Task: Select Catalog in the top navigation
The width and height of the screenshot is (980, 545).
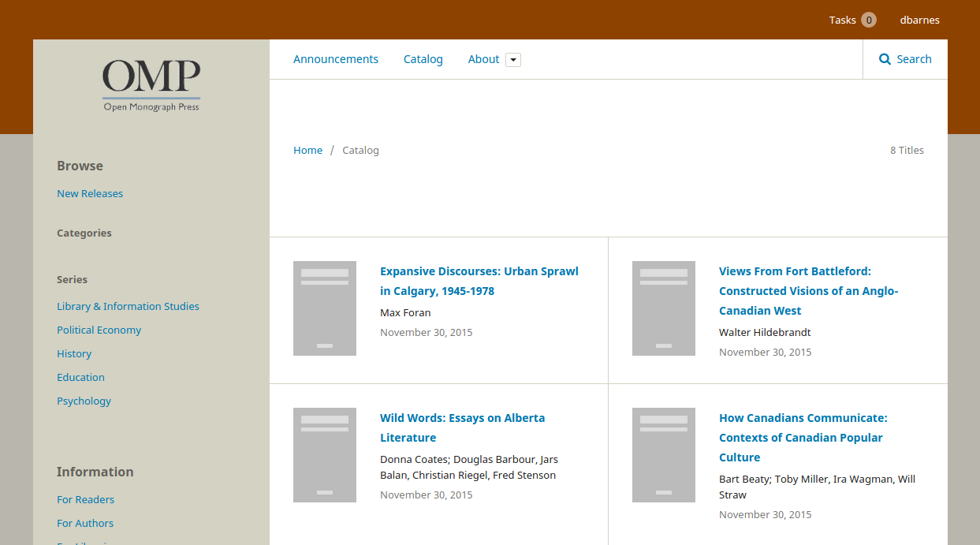Action: coord(423,59)
